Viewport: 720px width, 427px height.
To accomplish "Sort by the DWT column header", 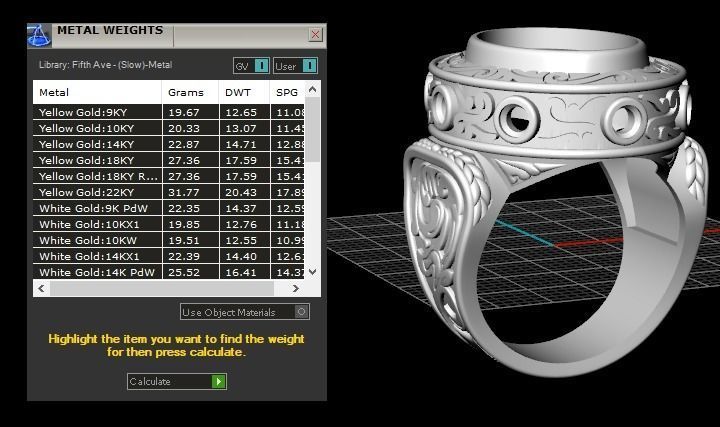I will pos(244,92).
